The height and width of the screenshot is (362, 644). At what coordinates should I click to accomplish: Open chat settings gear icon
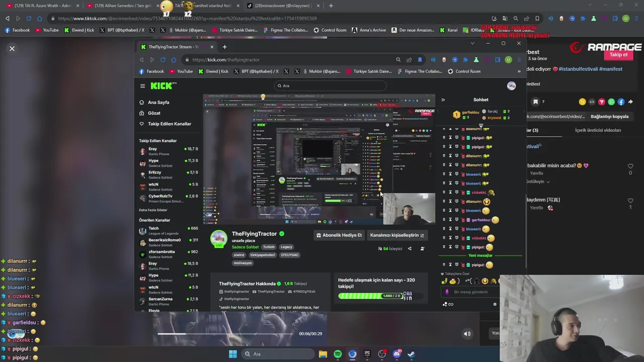[x=495, y=304]
